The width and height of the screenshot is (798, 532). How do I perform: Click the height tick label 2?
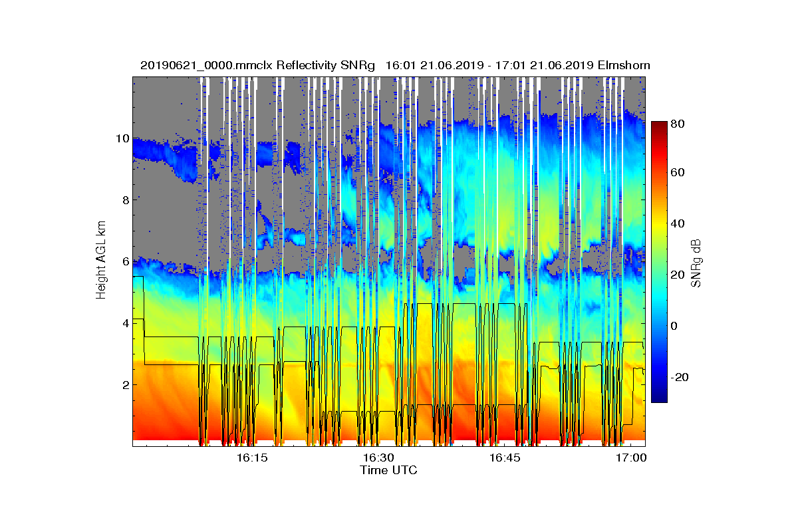point(124,384)
